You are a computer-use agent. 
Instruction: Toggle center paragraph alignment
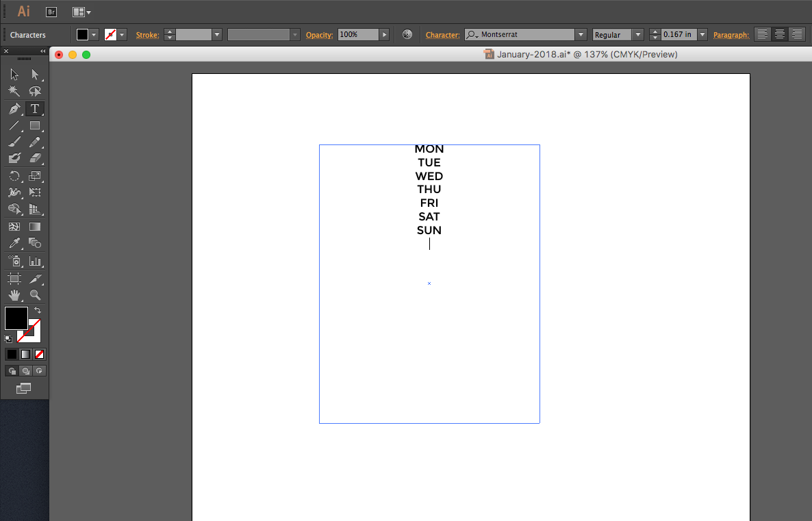tap(779, 34)
